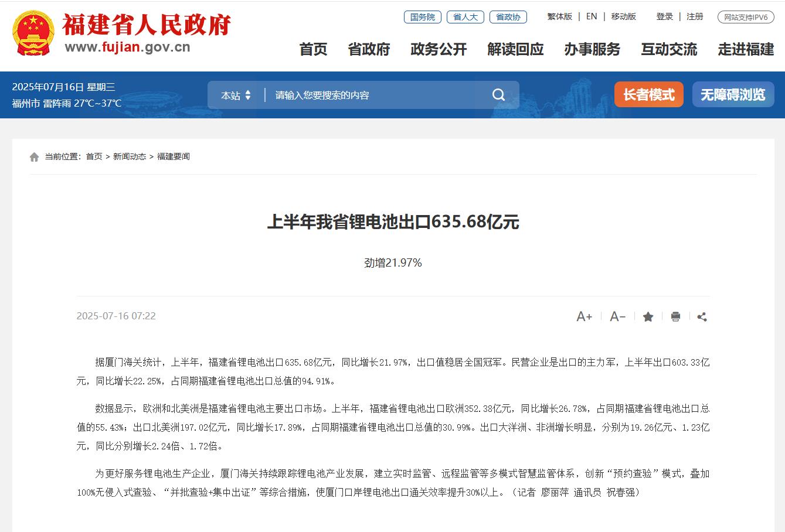The width and height of the screenshot is (785, 532).
Task: Switch to 繁体版 version
Action: [x=560, y=16]
